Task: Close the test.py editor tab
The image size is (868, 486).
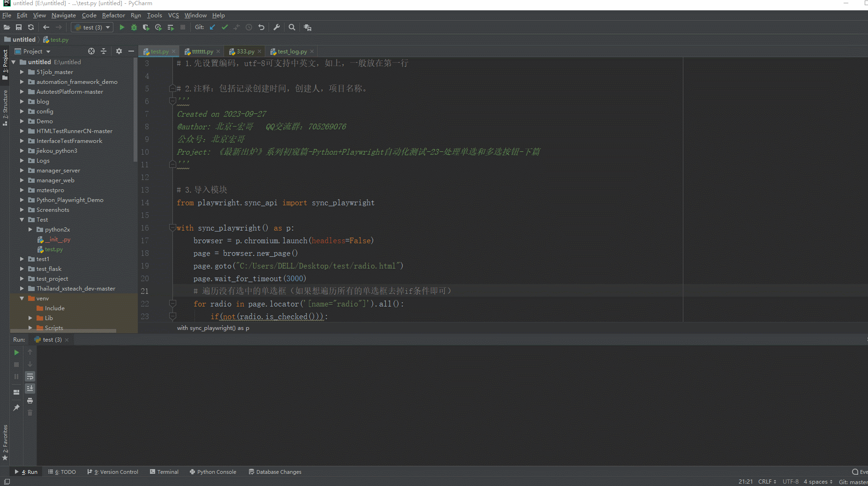Action: tap(173, 52)
